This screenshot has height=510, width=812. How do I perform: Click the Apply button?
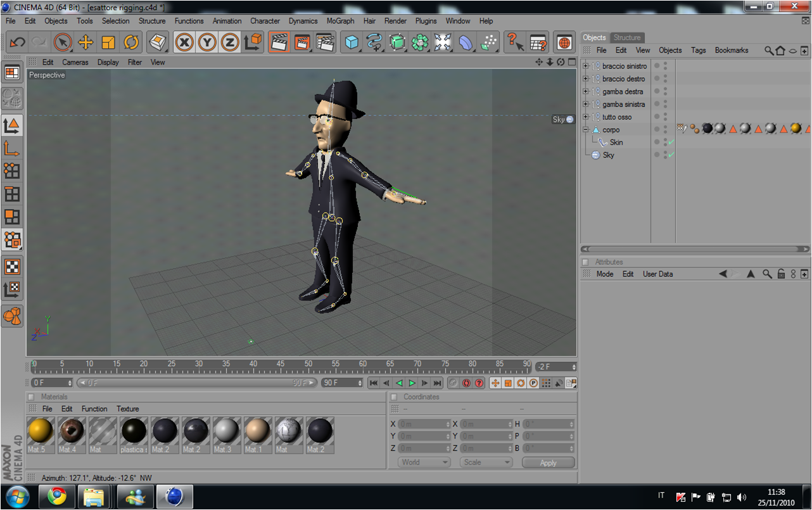pyautogui.click(x=548, y=462)
